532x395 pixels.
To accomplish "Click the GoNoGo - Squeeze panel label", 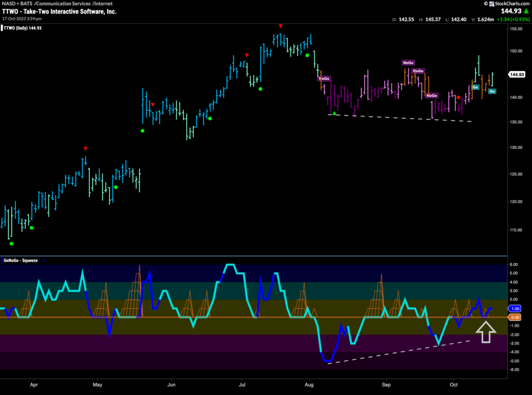I will (x=21, y=260).
